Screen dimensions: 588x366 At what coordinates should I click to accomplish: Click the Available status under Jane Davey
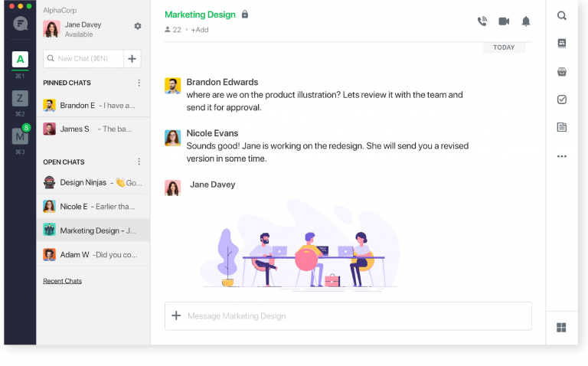coord(79,34)
